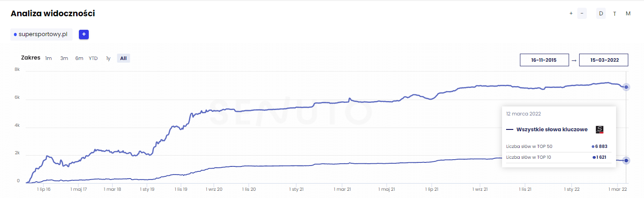Click the blue dot beside supersportowy.pl
Screen dimensions: 644x198
(x=15, y=35)
